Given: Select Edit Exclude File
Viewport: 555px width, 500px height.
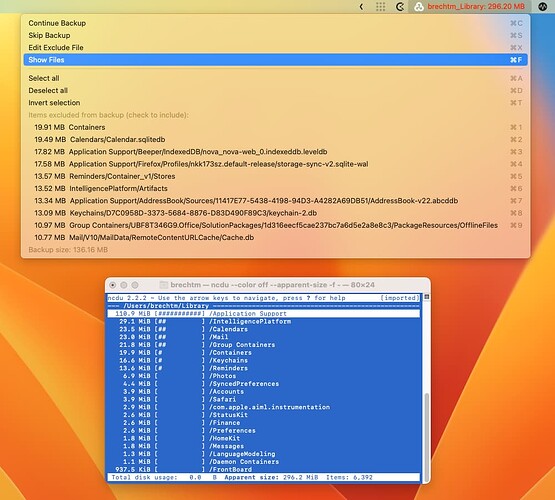Looking at the screenshot, I should [x=275, y=48].
